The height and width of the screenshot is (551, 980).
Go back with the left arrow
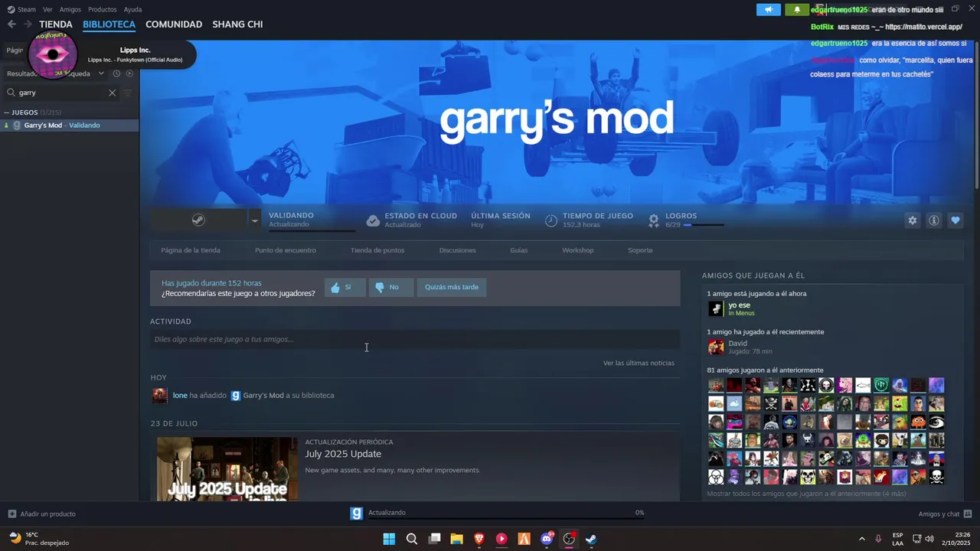click(x=11, y=24)
